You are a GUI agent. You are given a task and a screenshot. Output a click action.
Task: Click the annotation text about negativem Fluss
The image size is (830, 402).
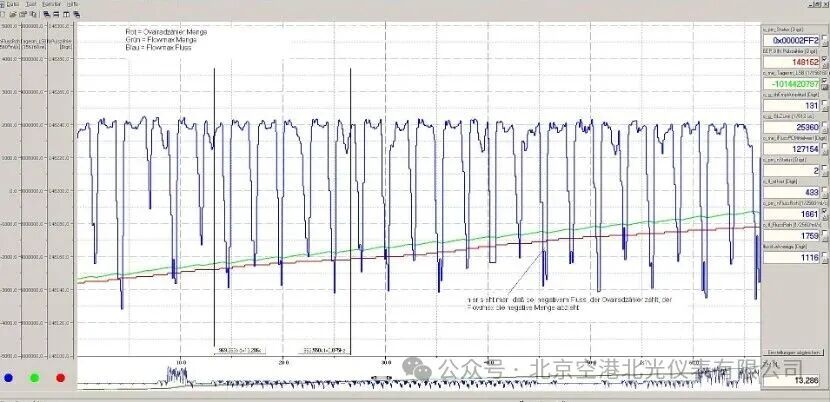570,303
